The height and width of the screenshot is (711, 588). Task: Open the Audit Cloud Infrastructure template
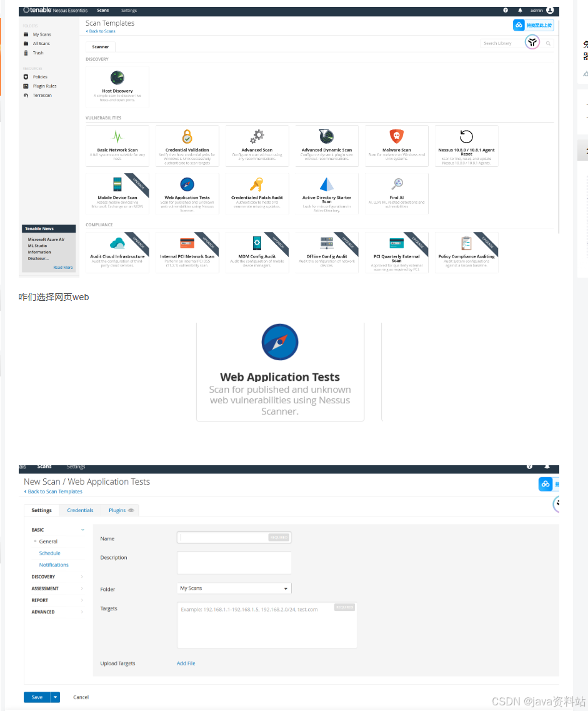click(x=117, y=253)
